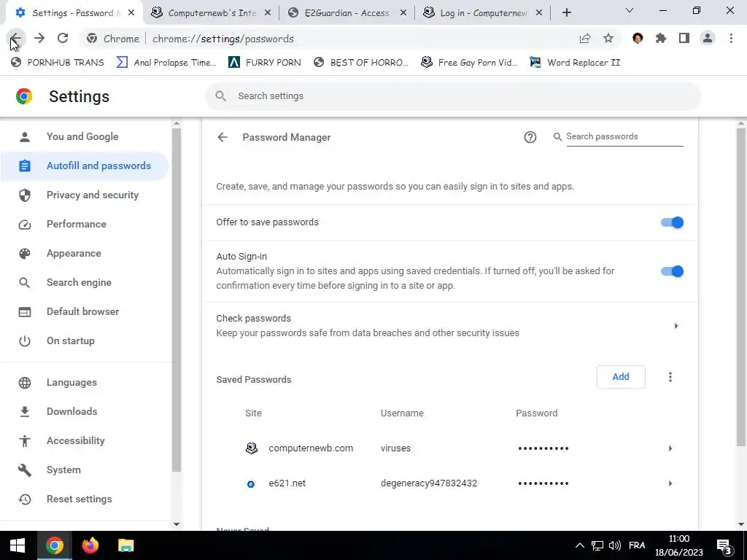The width and height of the screenshot is (747, 560).
Task: Click the search passwords magnifier icon
Action: [x=557, y=137]
